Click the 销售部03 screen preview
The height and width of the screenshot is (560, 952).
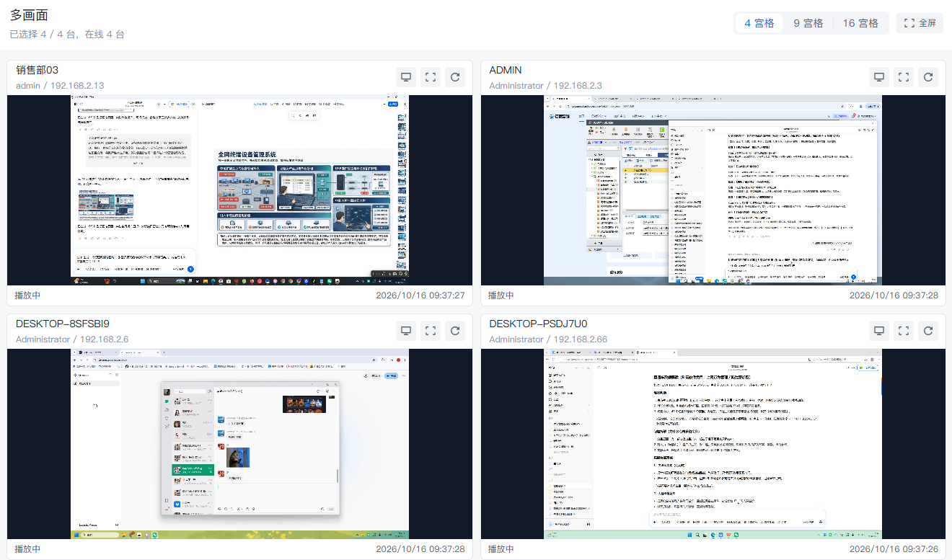click(x=239, y=190)
